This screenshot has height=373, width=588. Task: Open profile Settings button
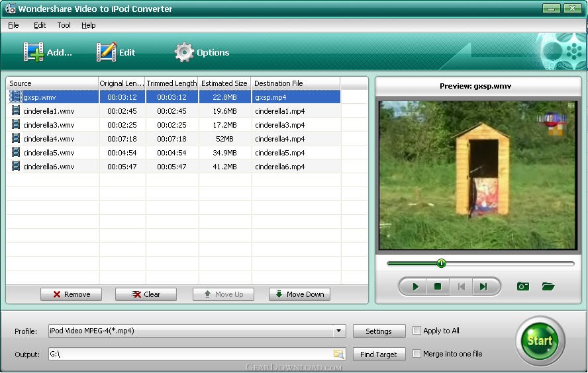[379, 331]
